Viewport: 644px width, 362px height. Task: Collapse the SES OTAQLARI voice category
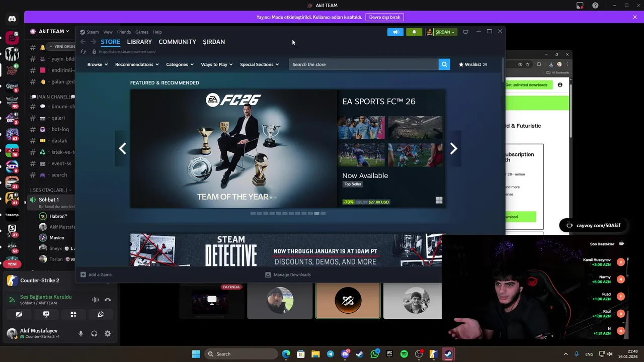(50, 190)
